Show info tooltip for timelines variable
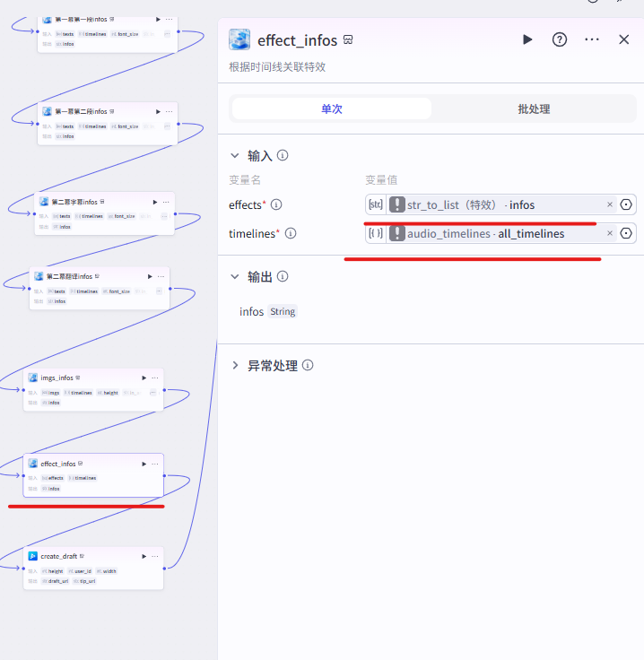 [x=291, y=234]
